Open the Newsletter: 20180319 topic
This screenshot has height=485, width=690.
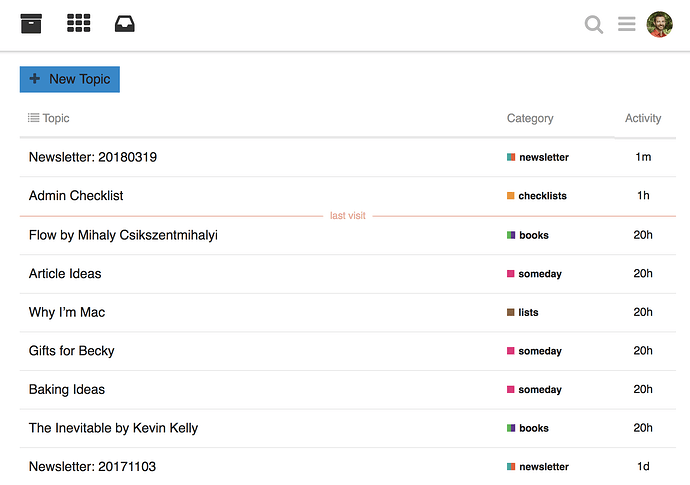(x=93, y=157)
